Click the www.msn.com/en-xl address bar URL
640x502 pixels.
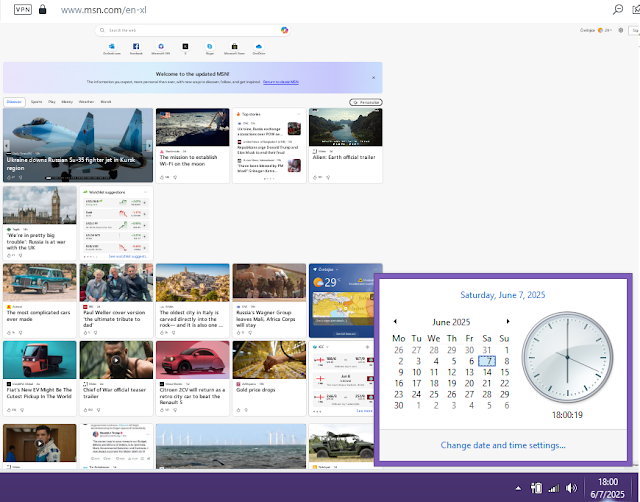point(104,9)
